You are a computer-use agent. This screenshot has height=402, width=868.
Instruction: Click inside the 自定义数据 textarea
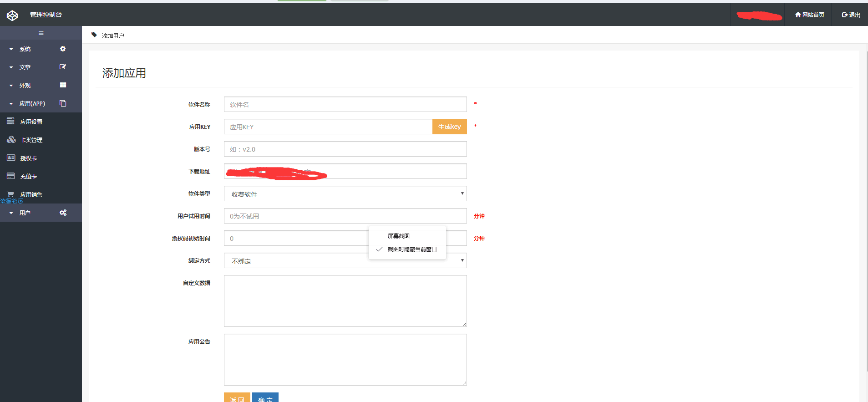click(x=345, y=301)
